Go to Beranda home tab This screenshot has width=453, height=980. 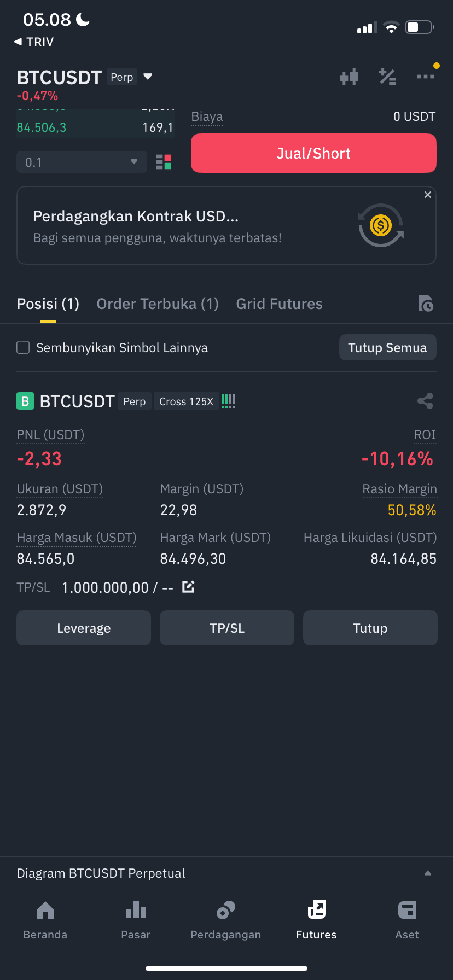pyautogui.click(x=45, y=920)
